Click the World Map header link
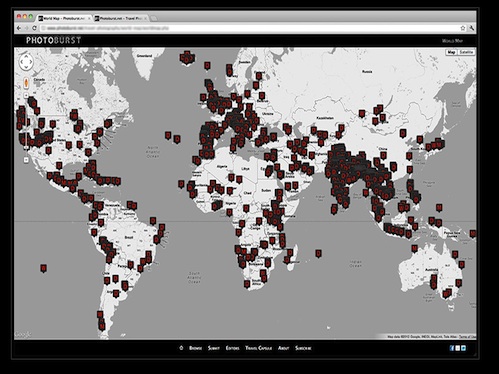The image size is (499, 374). [x=452, y=41]
